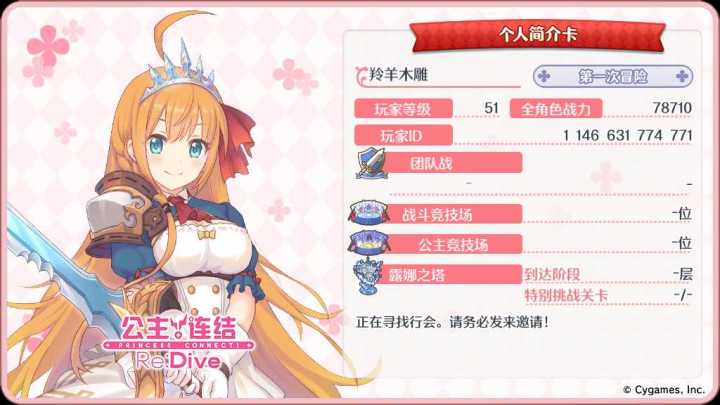Click the princess arena icon
The width and height of the screenshot is (720, 405).
368,242
